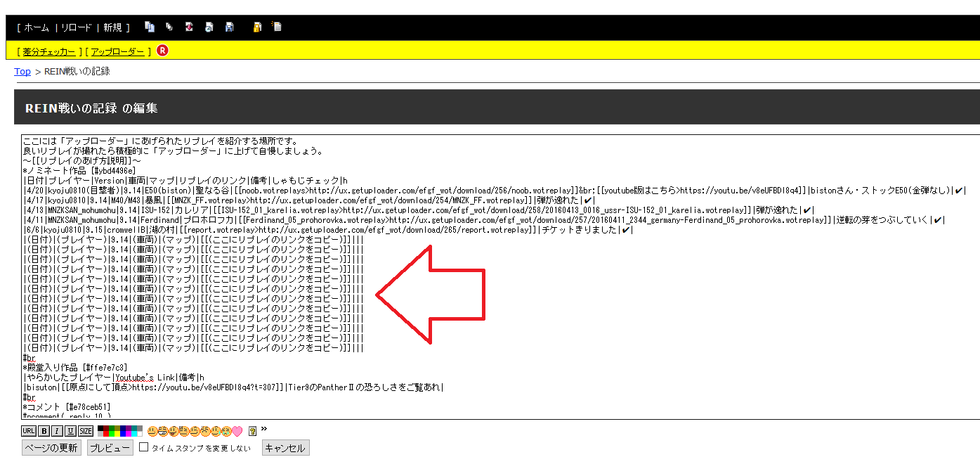Screen dimensions: 980x469
Task: Click the padlock freeze icon
Action: 258,27
